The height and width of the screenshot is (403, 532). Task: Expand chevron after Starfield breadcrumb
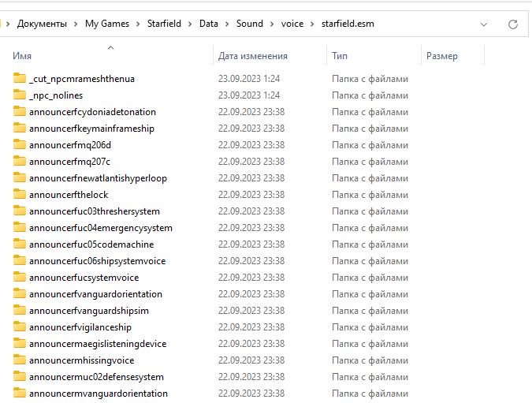point(190,24)
